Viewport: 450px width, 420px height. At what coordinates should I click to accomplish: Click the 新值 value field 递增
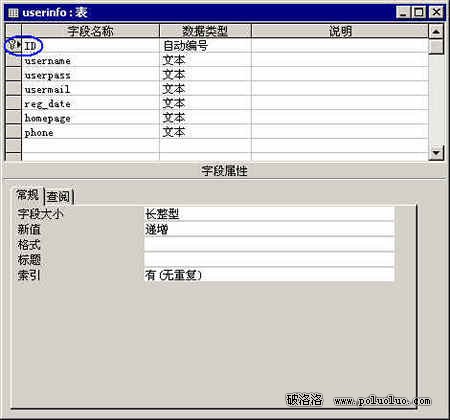click(x=269, y=229)
